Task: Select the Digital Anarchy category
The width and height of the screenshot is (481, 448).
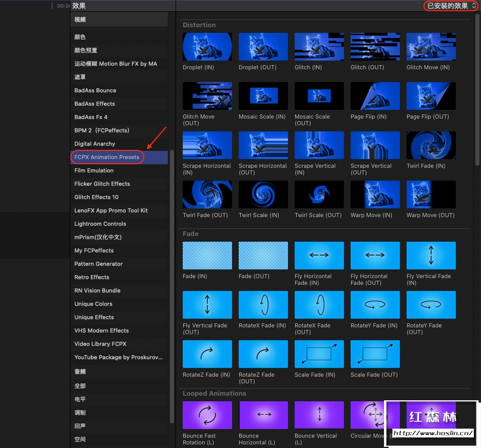Action: click(119, 144)
